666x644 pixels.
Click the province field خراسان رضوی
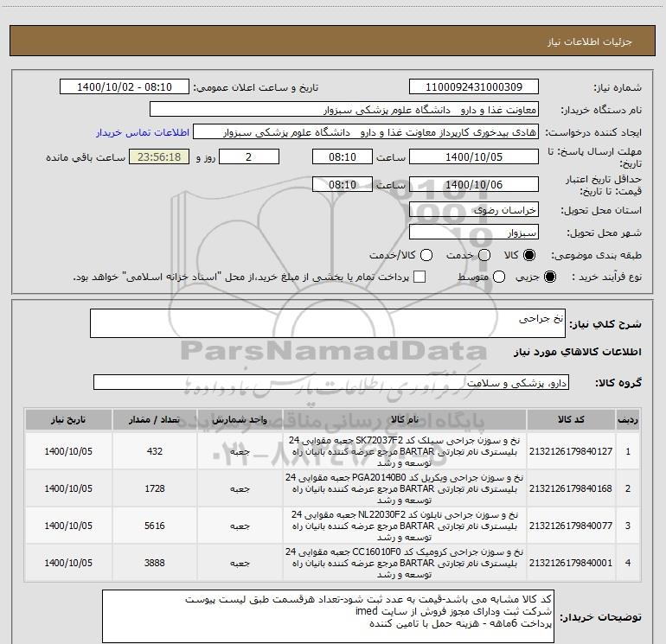click(x=474, y=209)
